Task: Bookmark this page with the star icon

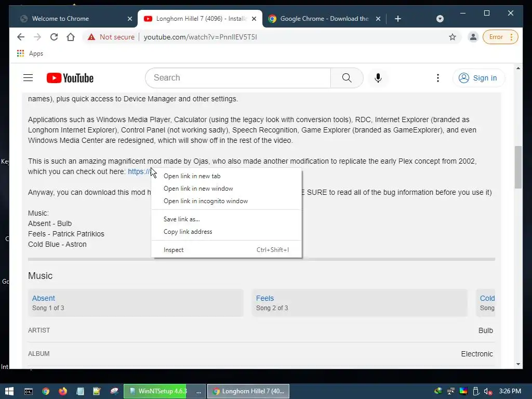Action: click(x=453, y=37)
